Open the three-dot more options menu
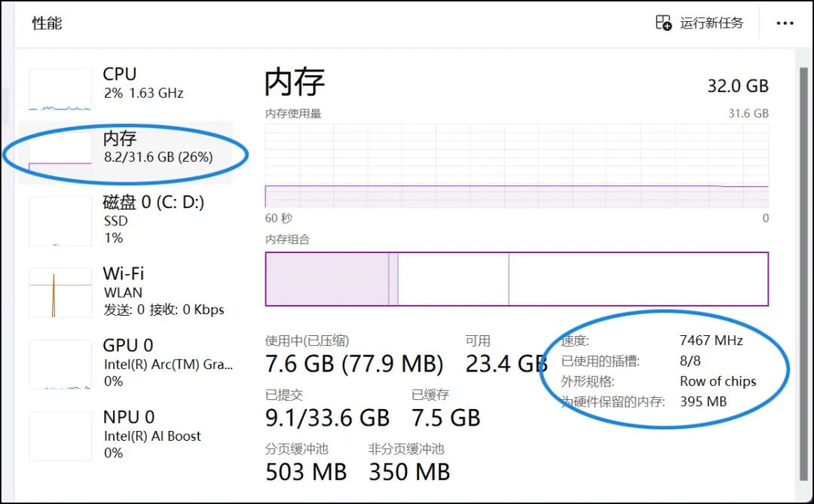Image resolution: width=814 pixels, height=504 pixels. (x=785, y=23)
